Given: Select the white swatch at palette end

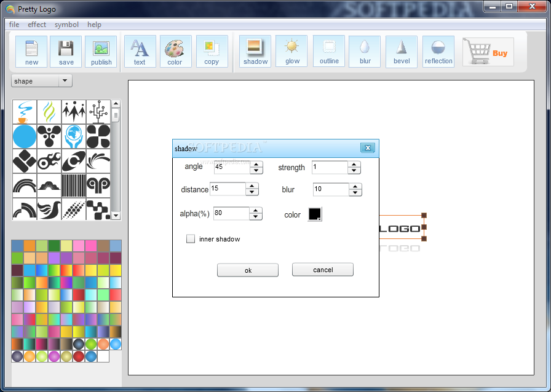Looking at the screenshot, I should click(103, 356).
